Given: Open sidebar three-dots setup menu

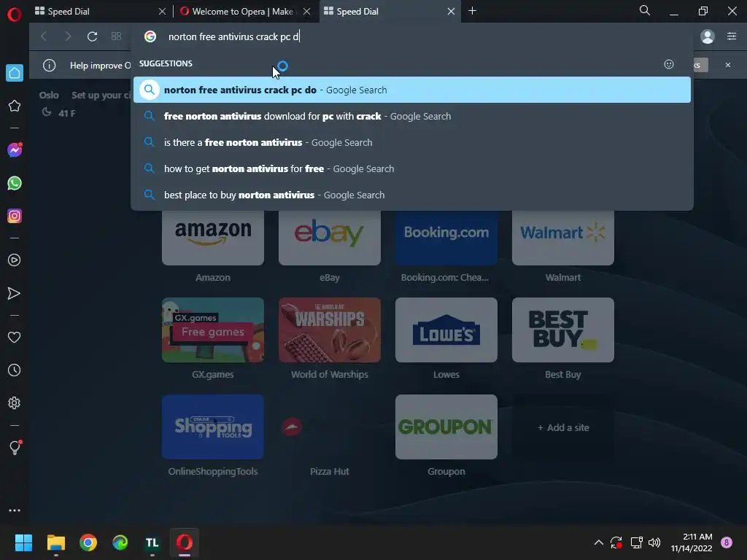Looking at the screenshot, I should click(15, 510).
